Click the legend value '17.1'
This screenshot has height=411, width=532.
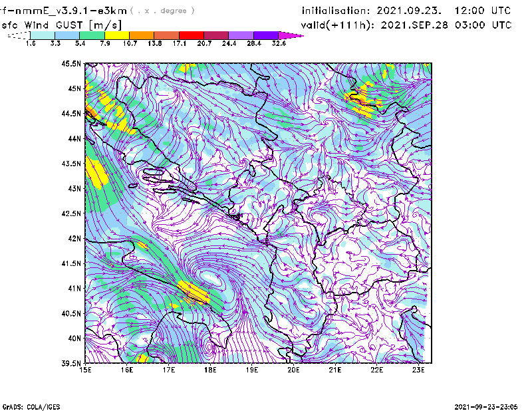coord(180,43)
